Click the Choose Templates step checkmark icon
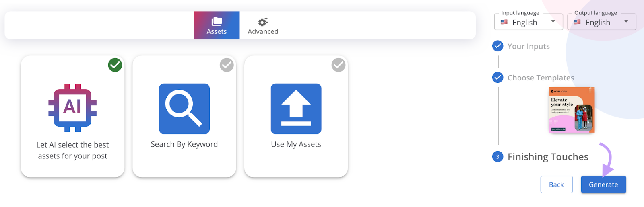 point(497,77)
